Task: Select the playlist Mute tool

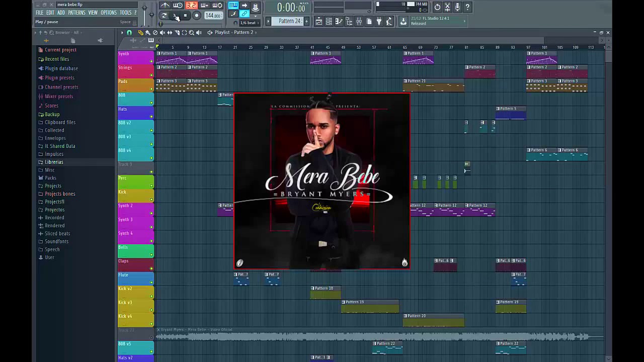Action: click(163, 32)
